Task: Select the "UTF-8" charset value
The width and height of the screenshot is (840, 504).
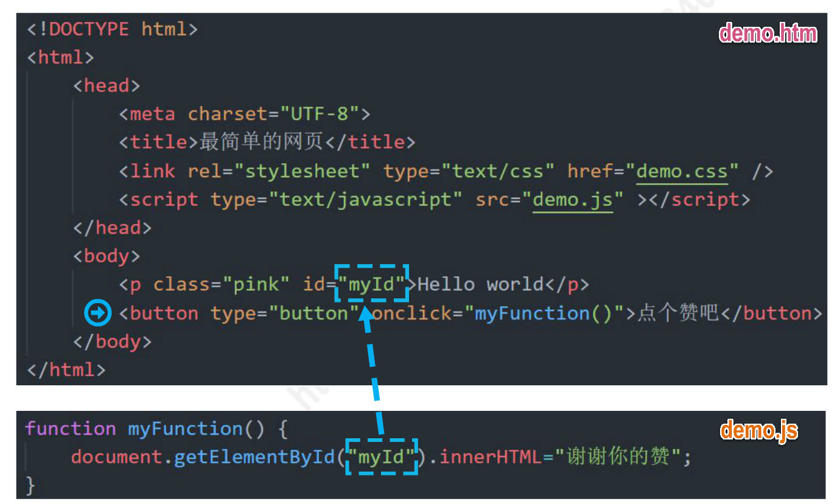Action: pyautogui.click(x=319, y=114)
